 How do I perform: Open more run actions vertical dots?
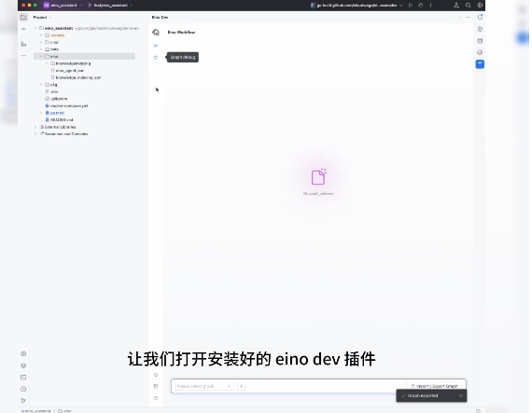[431, 5]
